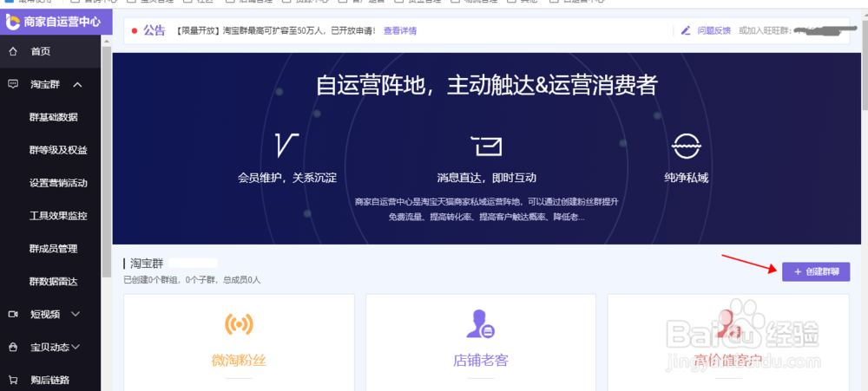The height and width of the screenshot is (391, 868).
Task: Open 群数据雷达 in the sidebar
Action: pos(54,282)
